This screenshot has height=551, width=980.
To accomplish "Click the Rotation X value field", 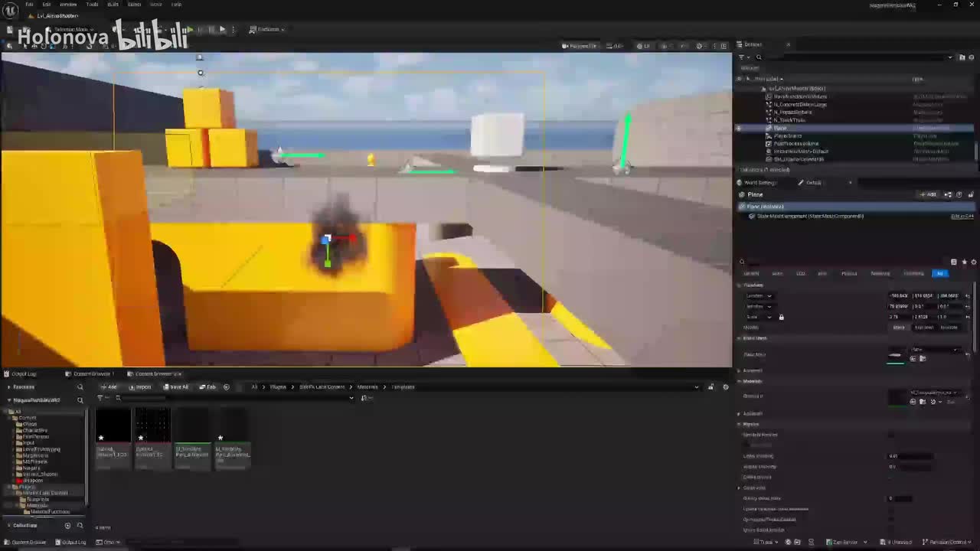I will tap(899, 306).
